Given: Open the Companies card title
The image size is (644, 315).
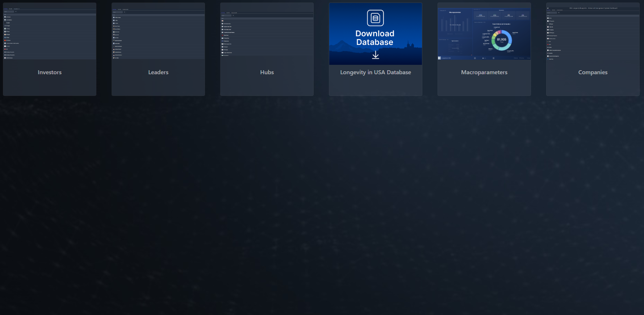Looking at the screenshot, I should [593, 72].
